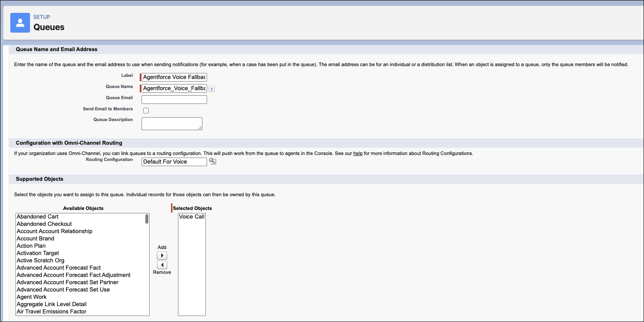Click the Queue Name info icon
The width and height of the screenshot is (644, 322).
211,88
